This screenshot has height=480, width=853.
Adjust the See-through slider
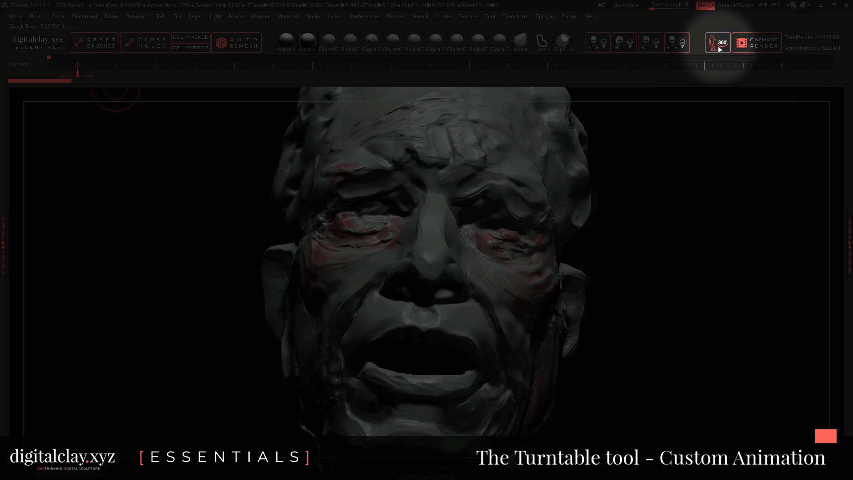(669, 5)
